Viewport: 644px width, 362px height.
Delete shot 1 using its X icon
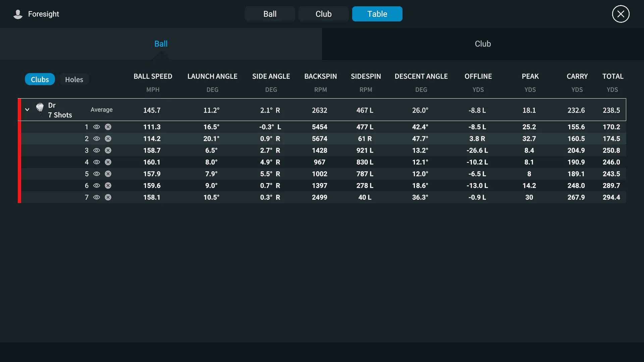(x=108, y=127)
